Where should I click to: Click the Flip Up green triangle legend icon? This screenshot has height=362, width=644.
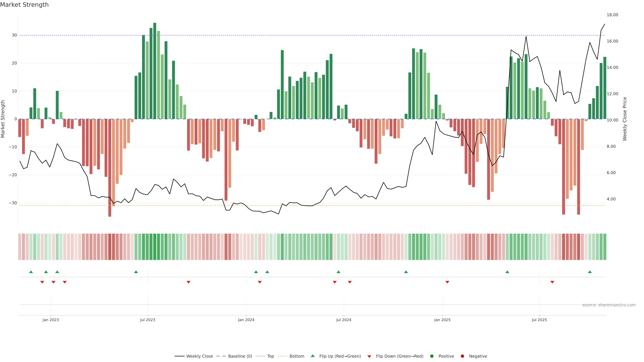tap(312, 356)
